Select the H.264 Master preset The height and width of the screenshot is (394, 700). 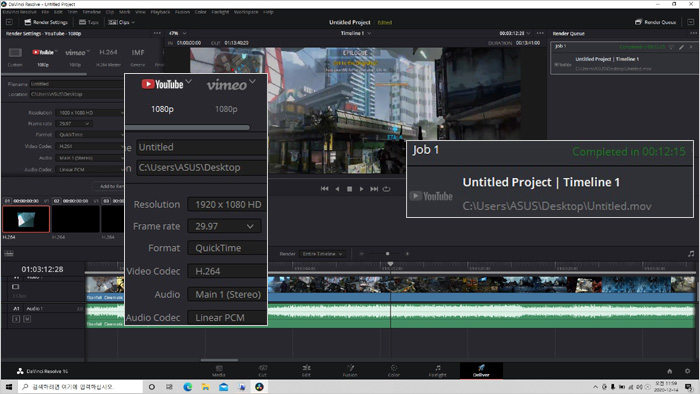point(108,52)
